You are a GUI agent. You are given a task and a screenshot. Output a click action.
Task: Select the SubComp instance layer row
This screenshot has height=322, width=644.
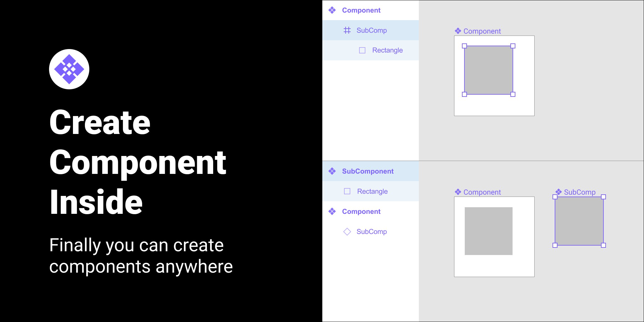tap(370, 231)
